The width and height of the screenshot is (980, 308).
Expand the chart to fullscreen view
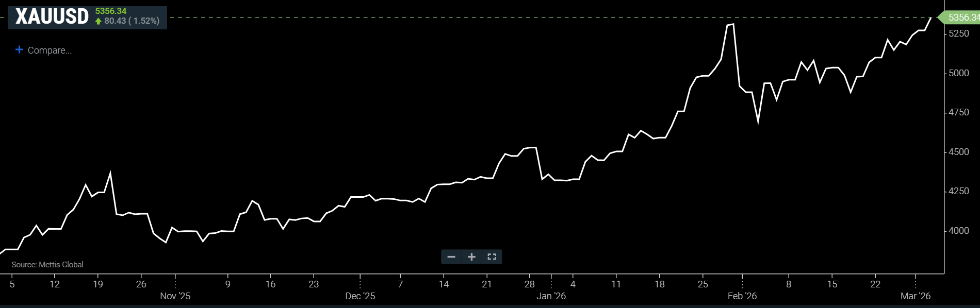pyautogui.click(x=492, y=257)
